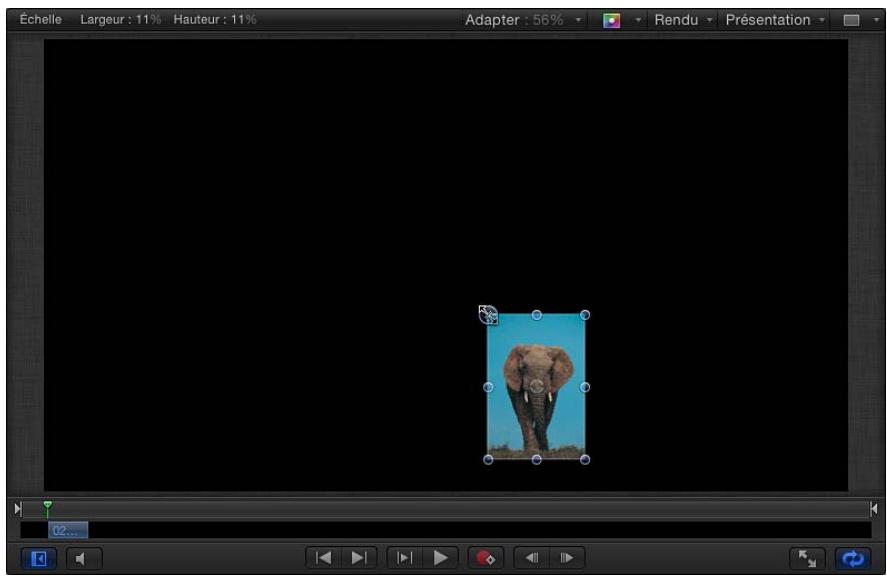
Task: Step to next frame
Action: (x=567, y=558)
